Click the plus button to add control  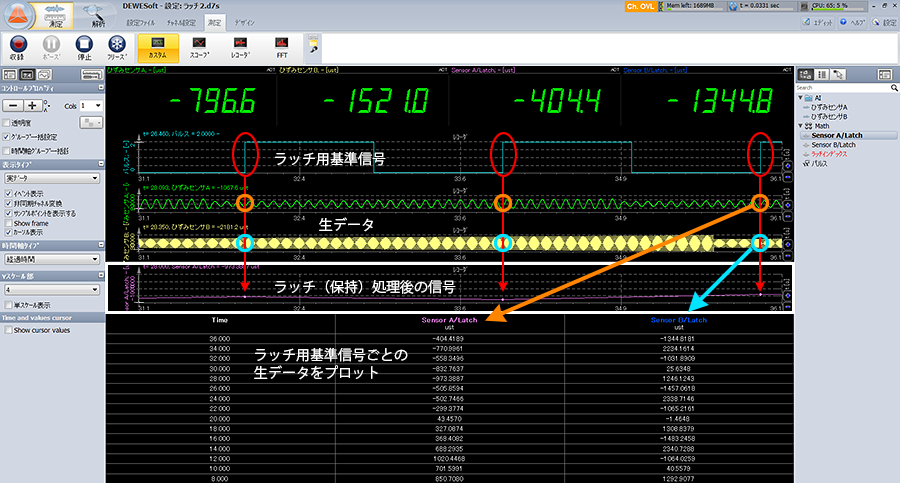(32, 106)
